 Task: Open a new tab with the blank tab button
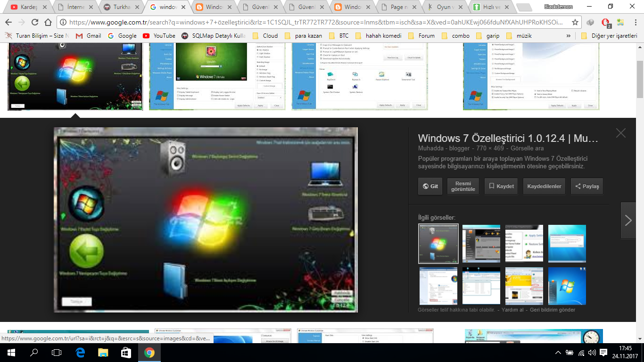pyautogui.click(x=525, y=7)
